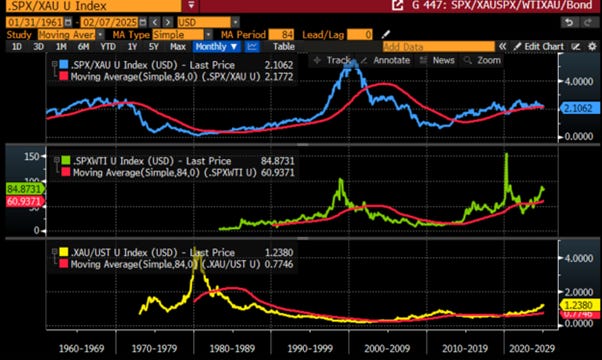Viewport: 602px width, 360px height.
Task: Click the 2020-2029 decade axis label
Action: click(532, 348)
